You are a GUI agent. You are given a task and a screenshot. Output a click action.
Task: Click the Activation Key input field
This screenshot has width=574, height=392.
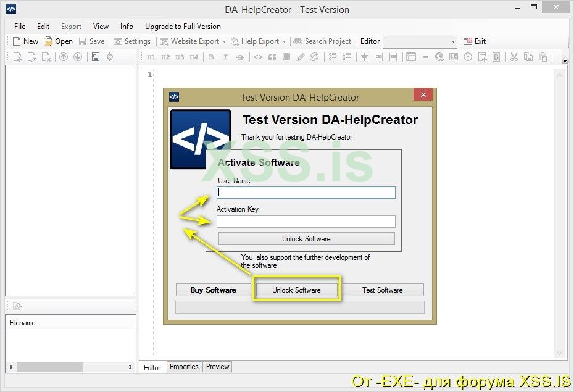(x=306, y=222)
